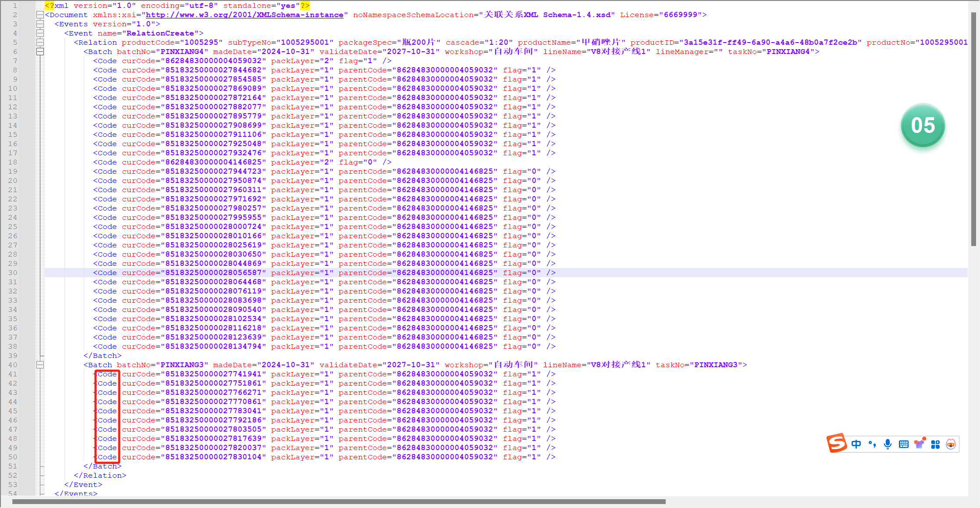Image resolution: width=980 pixels, height=508 pixels.
Task: Click the productID value starting 3a15e31f
Action: tap(771, 43)
